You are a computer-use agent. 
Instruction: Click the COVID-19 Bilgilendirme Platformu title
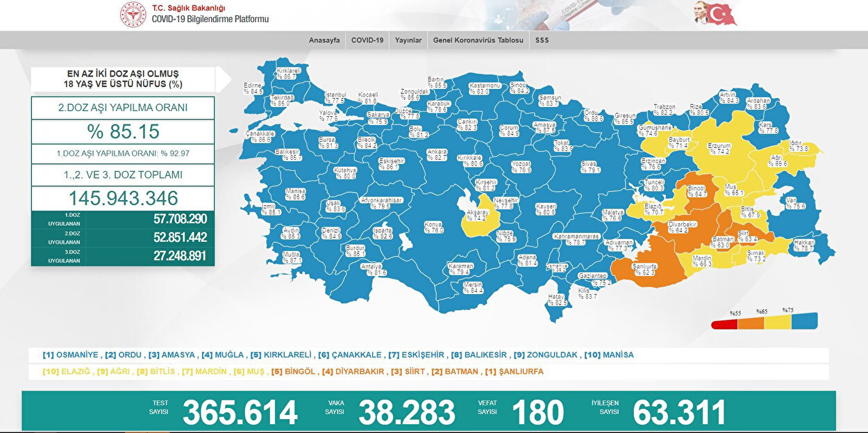[x=210, y=19]
